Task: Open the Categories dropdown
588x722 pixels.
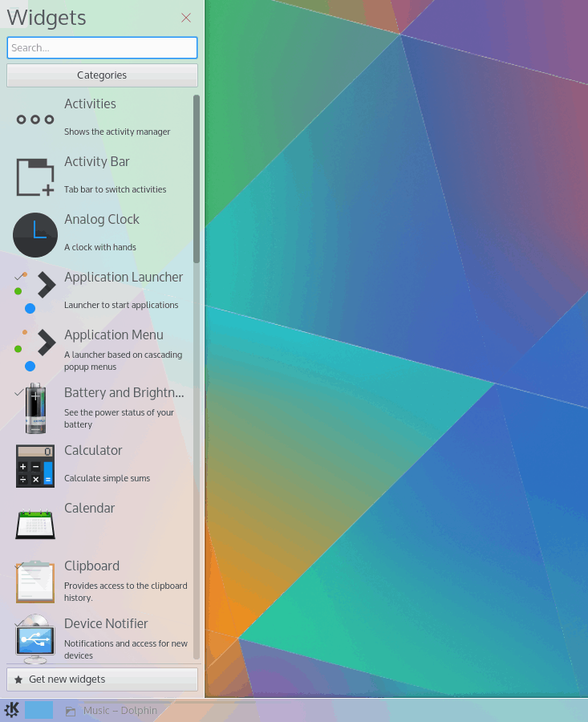Action: [x=102, y=75]
